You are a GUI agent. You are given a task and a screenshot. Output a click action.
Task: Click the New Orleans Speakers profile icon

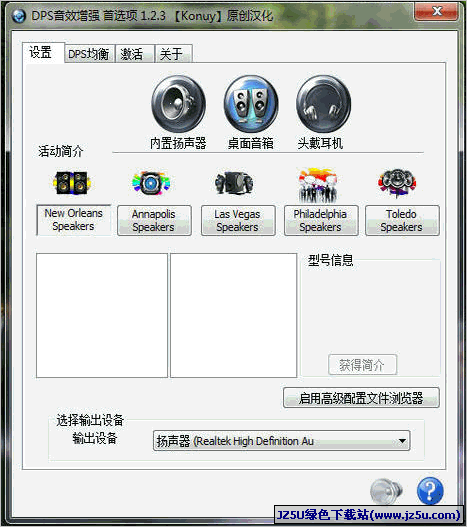pos(73,183)
